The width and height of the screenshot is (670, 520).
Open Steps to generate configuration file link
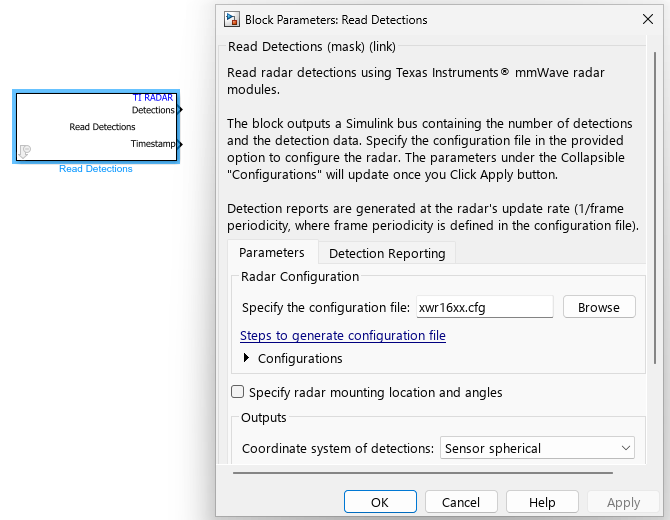[343, 336]
